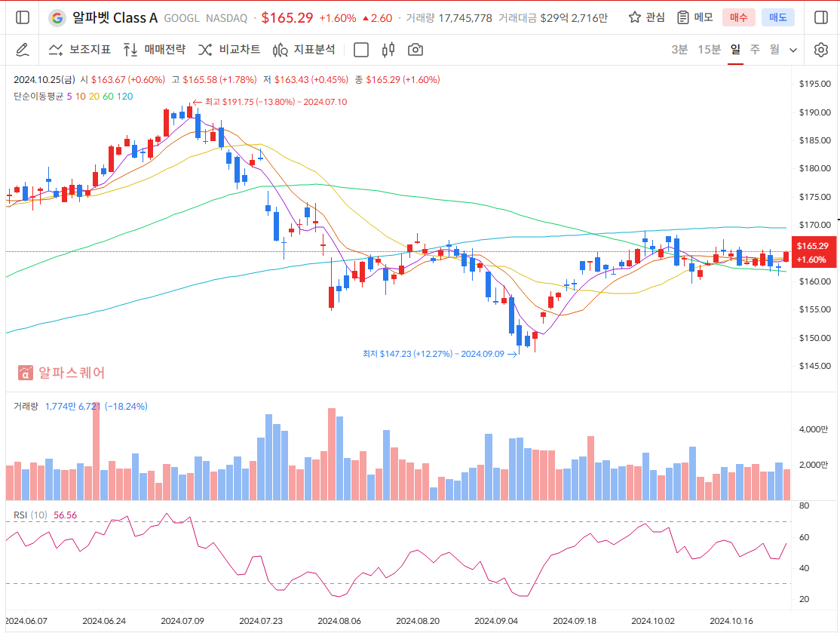Open the 메모 note button
Screen dimensions: 840x633
[x=694, y=17]
